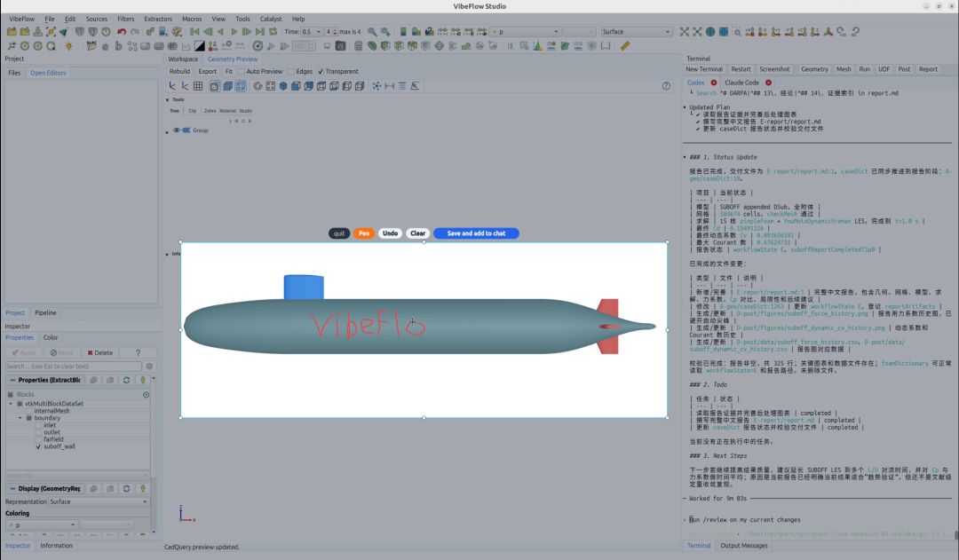Image resolution: width=959 pixels, height=560 pixels.
Task: Close the Codex terminal tab
Action: pos(714,83)
